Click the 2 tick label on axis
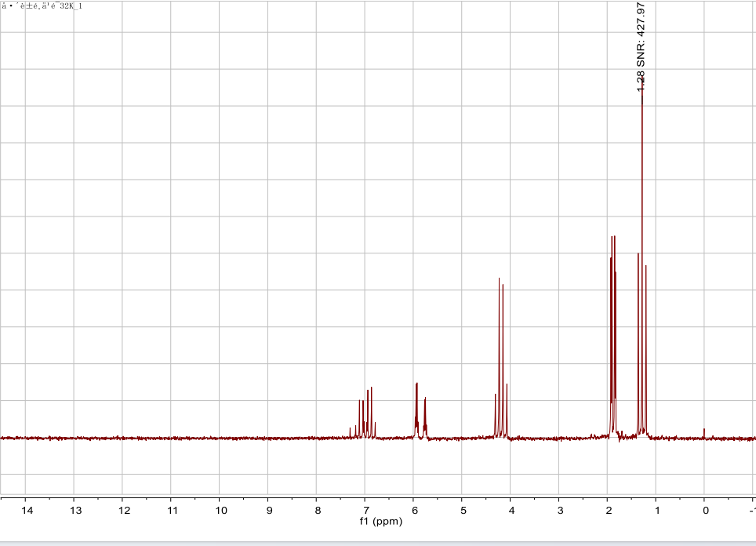This screenshot has width=756, height=546. [x=608, y=511]
